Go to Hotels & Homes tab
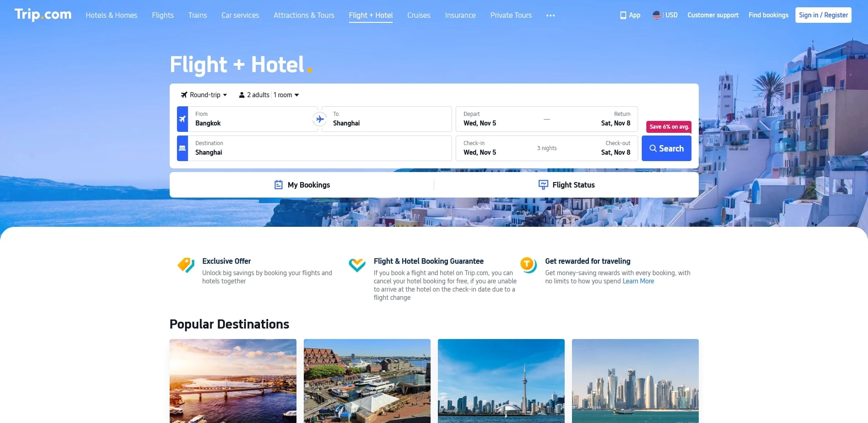868x423 pixels. point(111,15)
